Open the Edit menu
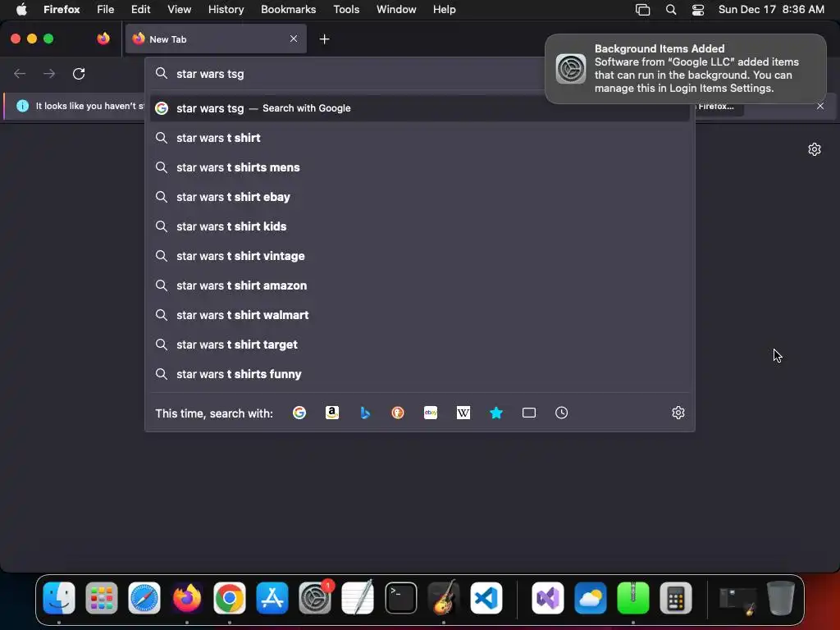This screenshot has height=630, width=840. pos(140,9)
